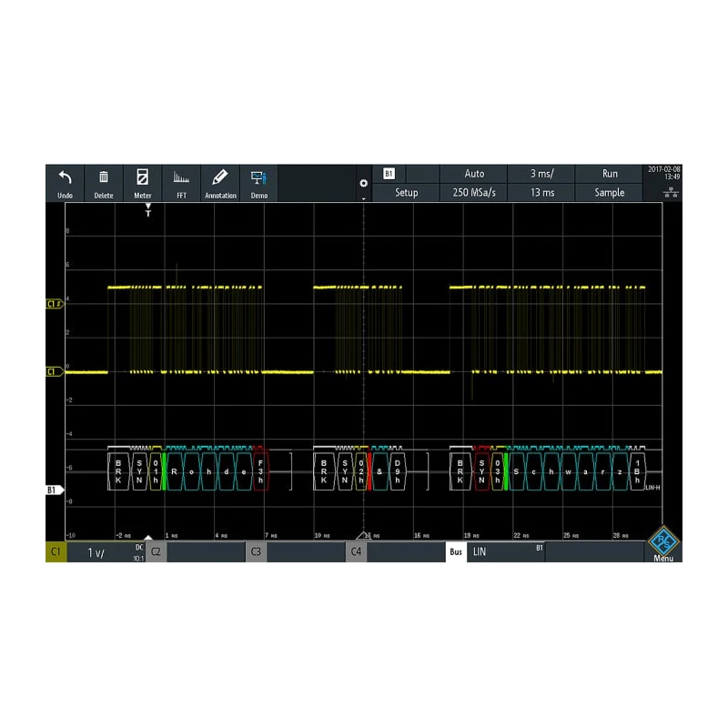Image resolution: width=728 pixels, height=728 pixels.
Task: Select the 02h identifier field
Action: click(361, 471)
